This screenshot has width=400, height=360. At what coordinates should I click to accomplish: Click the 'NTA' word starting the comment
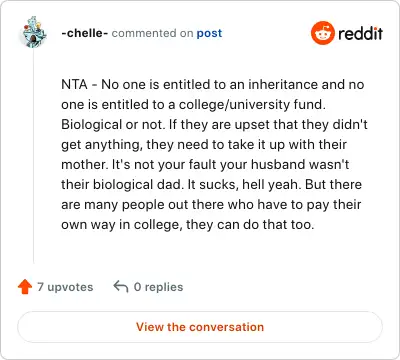coord(74,84)
